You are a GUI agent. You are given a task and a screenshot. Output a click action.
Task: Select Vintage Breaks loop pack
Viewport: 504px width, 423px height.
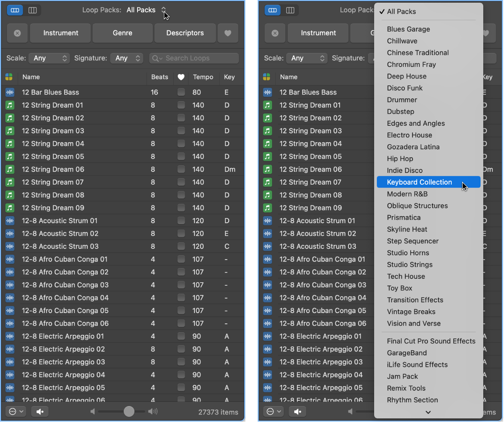[429, 312]
